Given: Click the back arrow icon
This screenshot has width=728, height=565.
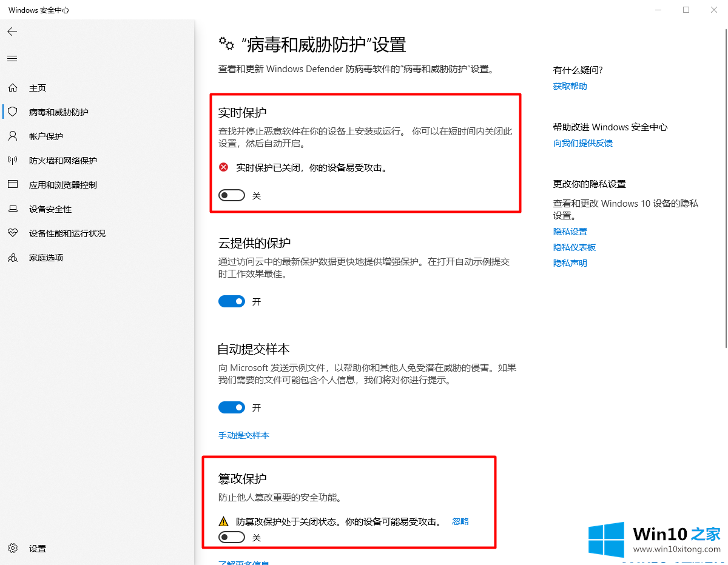Looking at the screenshot, I should [12, 32].
